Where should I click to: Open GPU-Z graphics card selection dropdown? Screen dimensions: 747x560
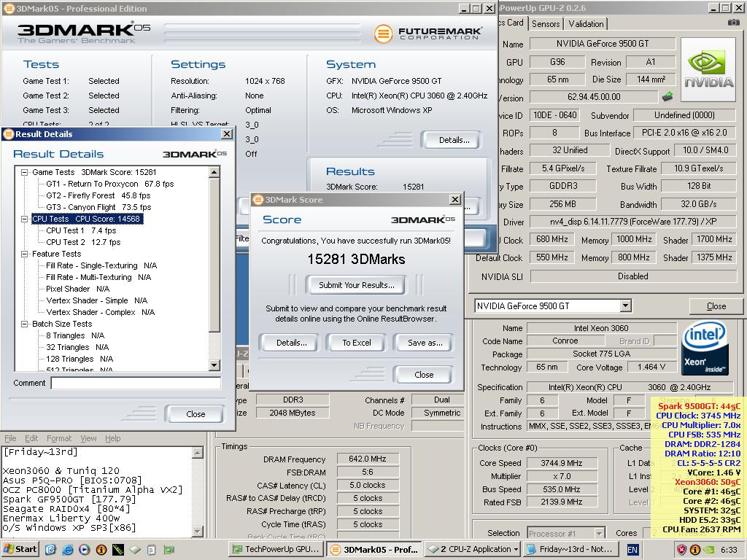pyautogui.click(x=625, y=306)
